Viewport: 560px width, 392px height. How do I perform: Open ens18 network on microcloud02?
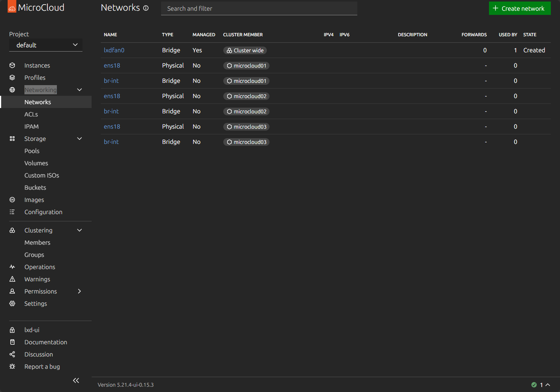click(112, 96)
